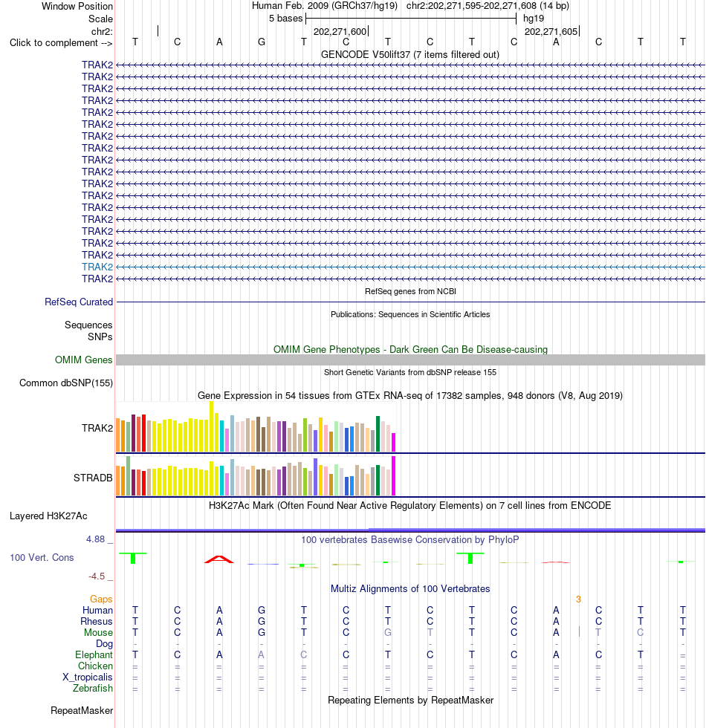Open 'Multiz Alignments of 100 Vertebrates' title

pos(410,589)
